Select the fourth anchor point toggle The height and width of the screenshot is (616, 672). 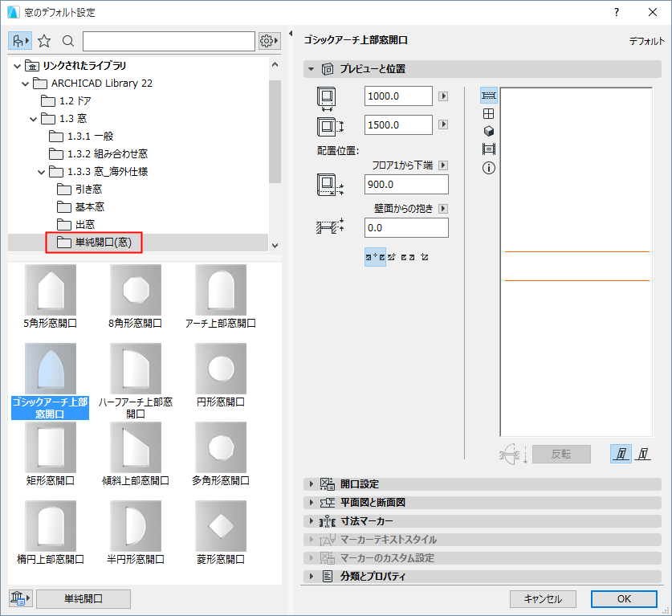pyautogui.click(x=425, y=257)
